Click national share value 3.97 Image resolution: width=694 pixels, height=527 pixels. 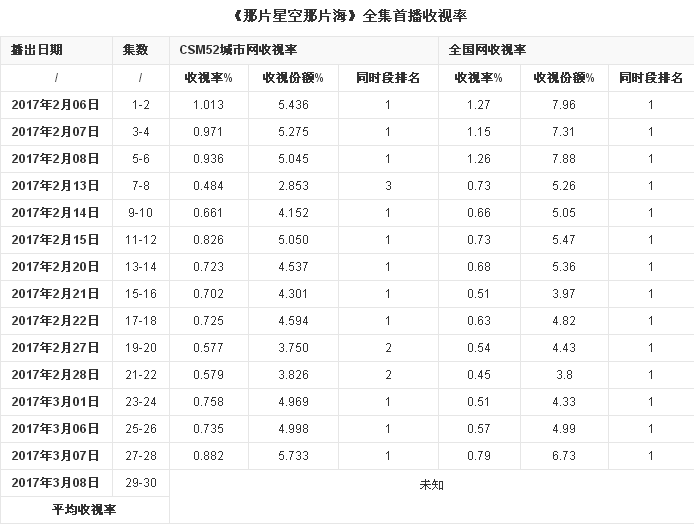tap(564, 294)
